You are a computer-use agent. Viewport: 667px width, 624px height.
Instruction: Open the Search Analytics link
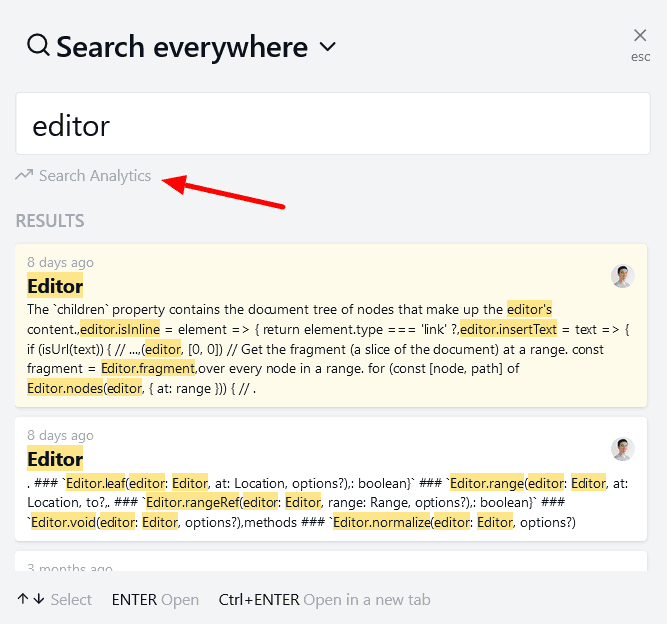95,176
